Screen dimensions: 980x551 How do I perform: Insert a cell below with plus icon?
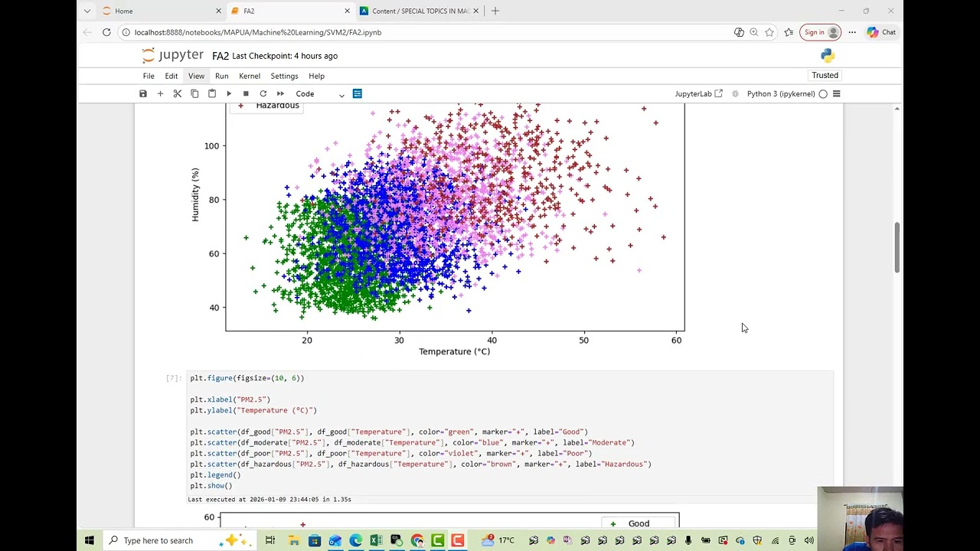click(x=160, y=93)
